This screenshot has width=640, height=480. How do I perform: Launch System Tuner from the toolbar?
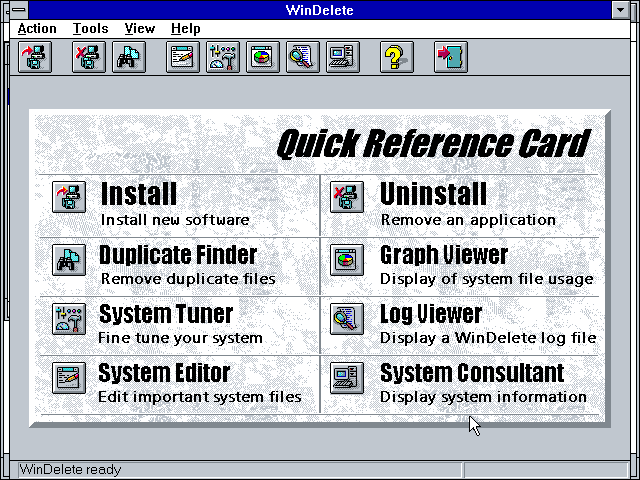[222, 57]
